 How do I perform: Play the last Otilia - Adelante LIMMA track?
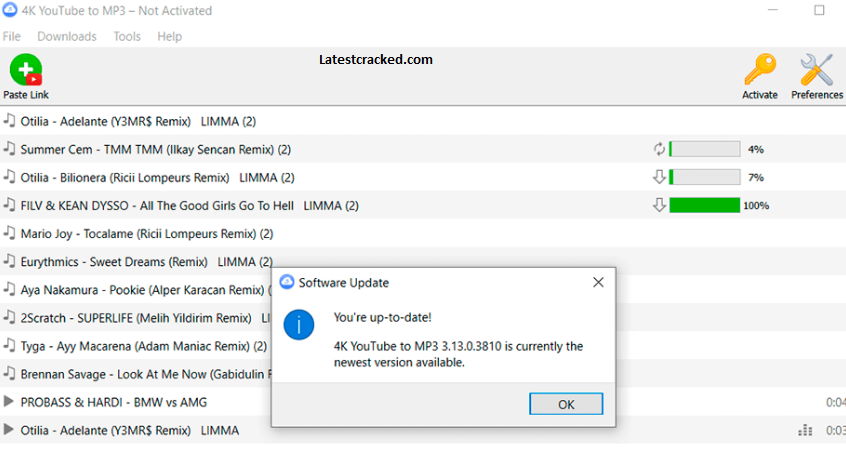tap(9, 429)
